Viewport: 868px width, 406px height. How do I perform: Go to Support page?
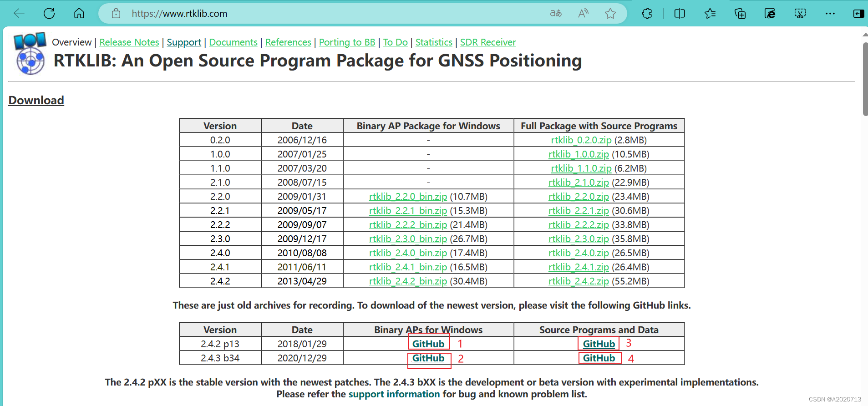pyautogui.click(x=184, y=42)
